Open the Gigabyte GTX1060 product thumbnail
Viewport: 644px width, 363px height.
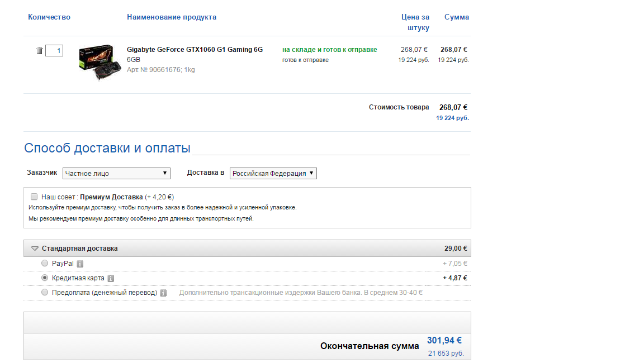click(x=100, y=62)
